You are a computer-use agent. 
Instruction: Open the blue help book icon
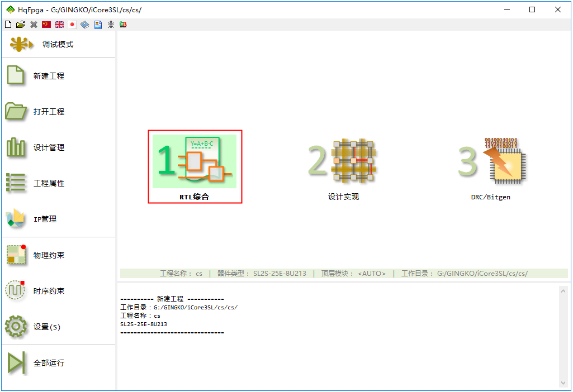pos(85,25)
